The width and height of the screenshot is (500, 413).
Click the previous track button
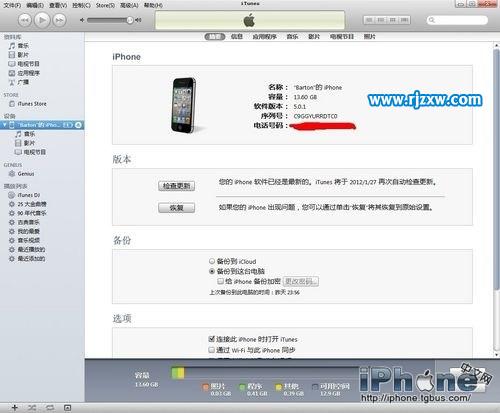[25, 20]
